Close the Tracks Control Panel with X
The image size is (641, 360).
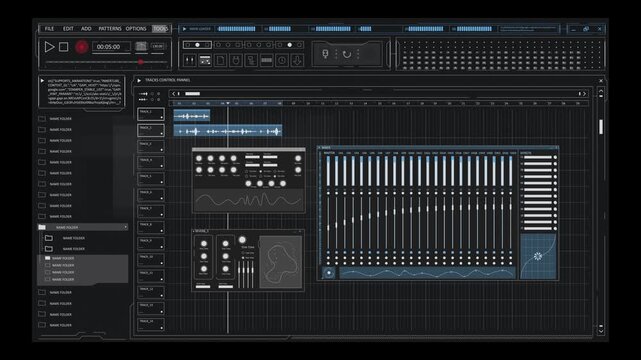coord(601,80)
